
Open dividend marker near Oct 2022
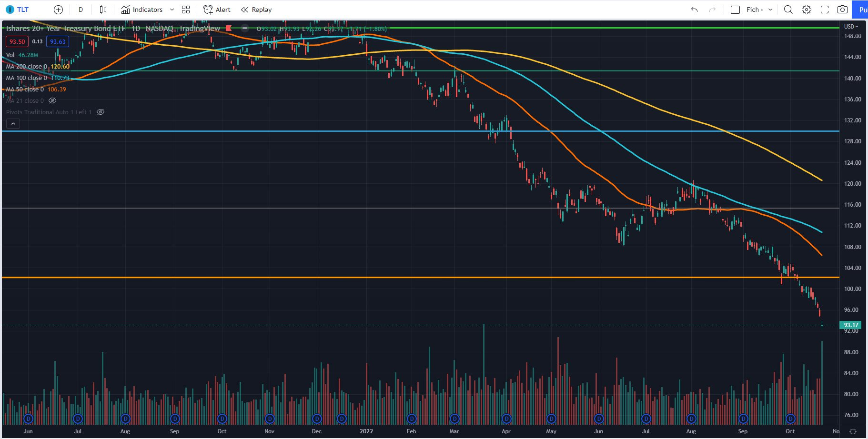[x=790, y=419]
